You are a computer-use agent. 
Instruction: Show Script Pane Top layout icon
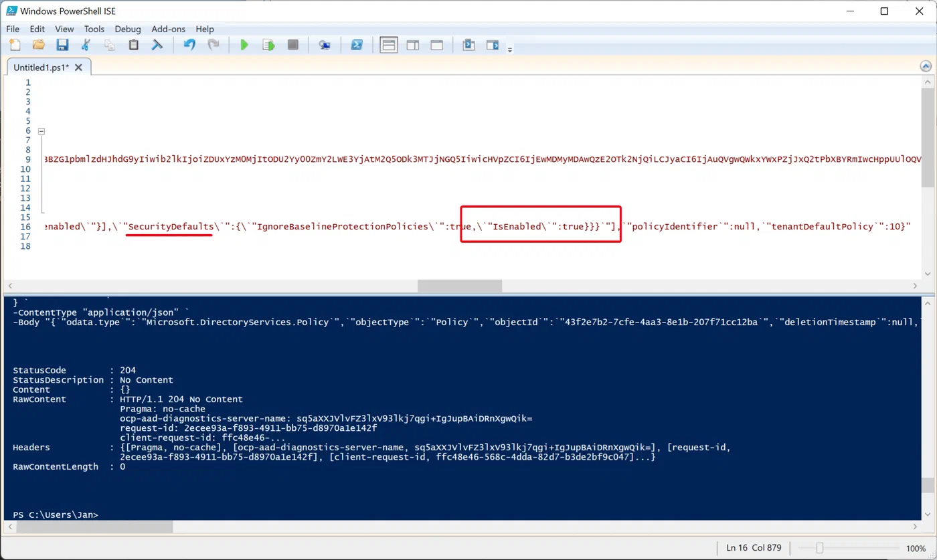(389, 45)
